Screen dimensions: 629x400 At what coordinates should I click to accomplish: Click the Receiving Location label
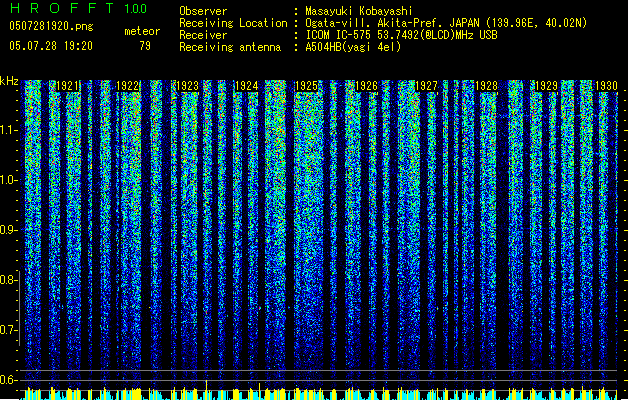click(x=233, y=23)
